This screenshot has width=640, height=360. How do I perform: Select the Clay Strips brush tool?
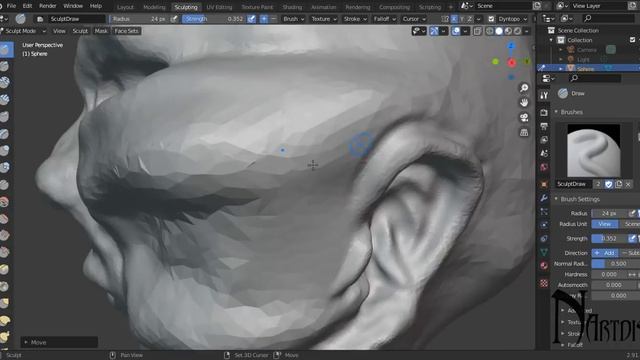pyautogui.click(x=5, y=100)
